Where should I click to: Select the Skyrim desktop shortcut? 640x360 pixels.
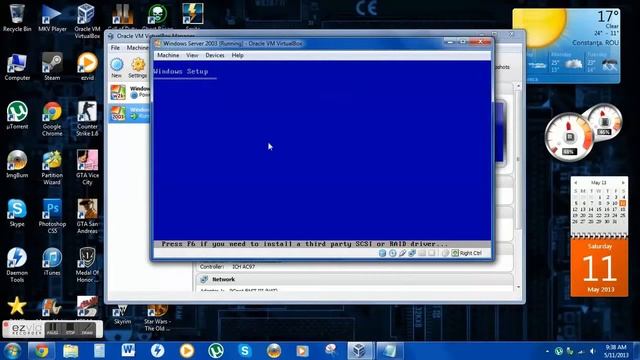122,315
